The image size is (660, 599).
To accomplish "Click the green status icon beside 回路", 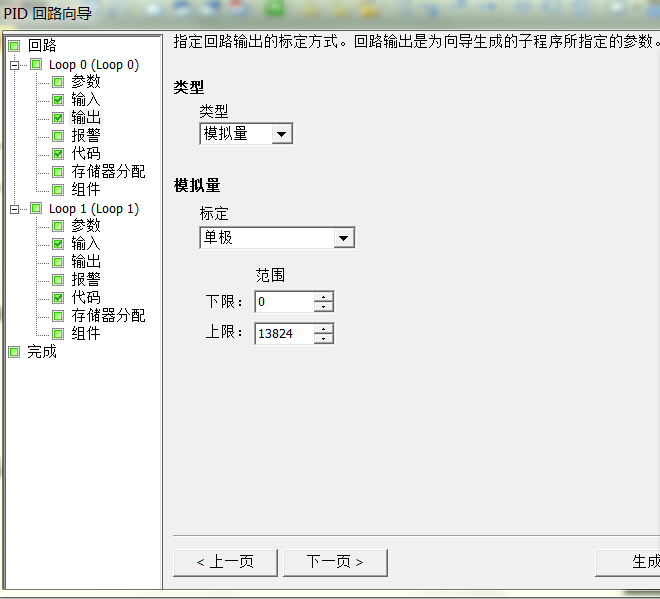I will click(x=14, y=45).
